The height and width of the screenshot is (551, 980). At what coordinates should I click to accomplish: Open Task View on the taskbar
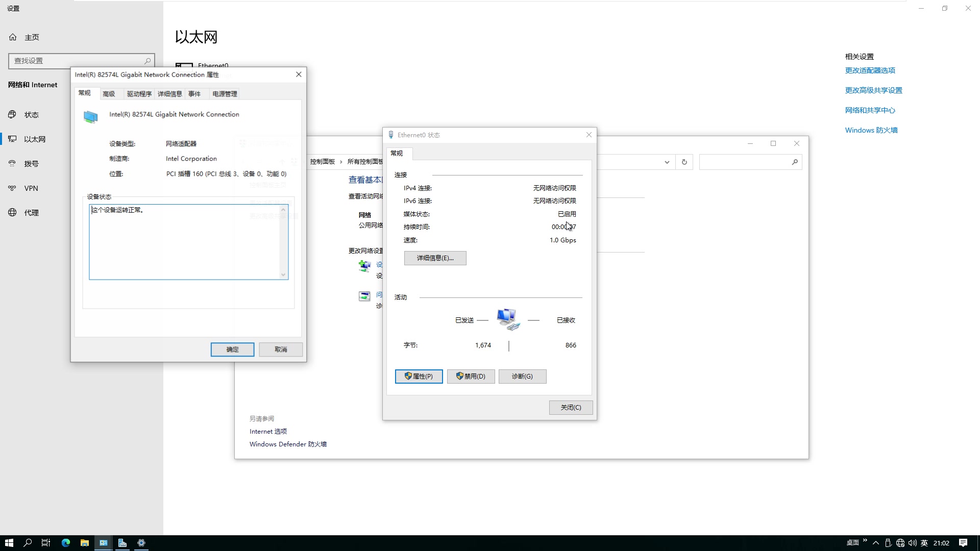(x=46, y=543)
